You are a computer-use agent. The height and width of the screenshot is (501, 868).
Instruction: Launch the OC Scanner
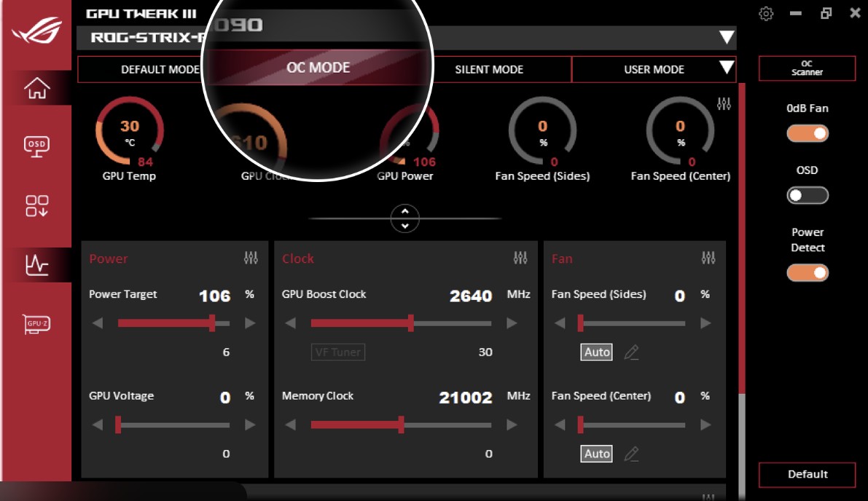[807, 68]
